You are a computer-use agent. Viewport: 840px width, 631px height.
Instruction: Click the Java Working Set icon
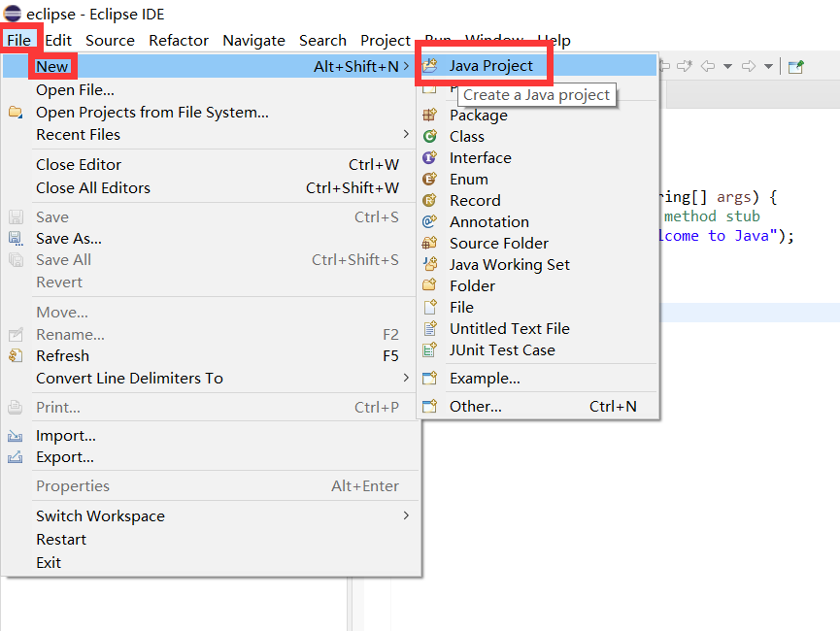click(x=429, y=264)
